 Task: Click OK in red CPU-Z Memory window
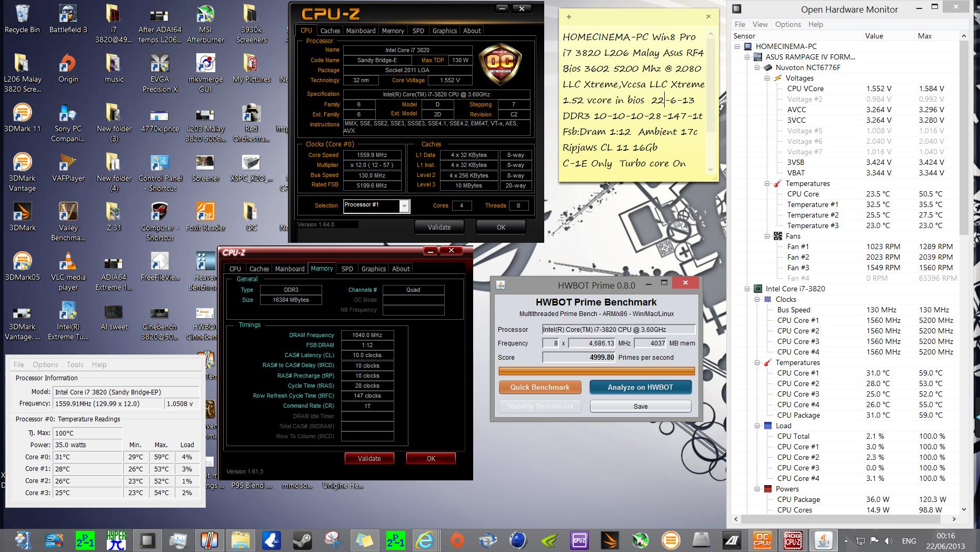[431, 458]
